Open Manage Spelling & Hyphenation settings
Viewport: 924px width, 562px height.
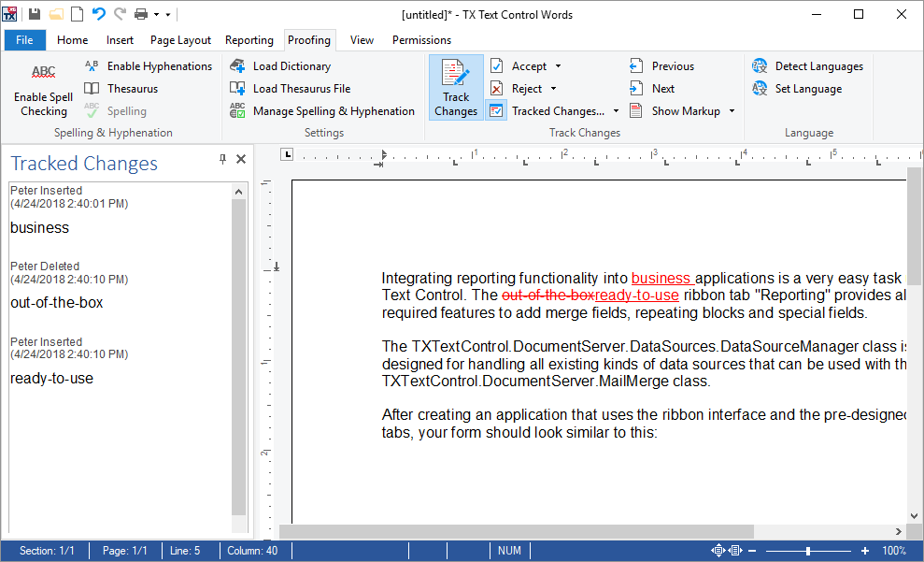coord(322,111)
